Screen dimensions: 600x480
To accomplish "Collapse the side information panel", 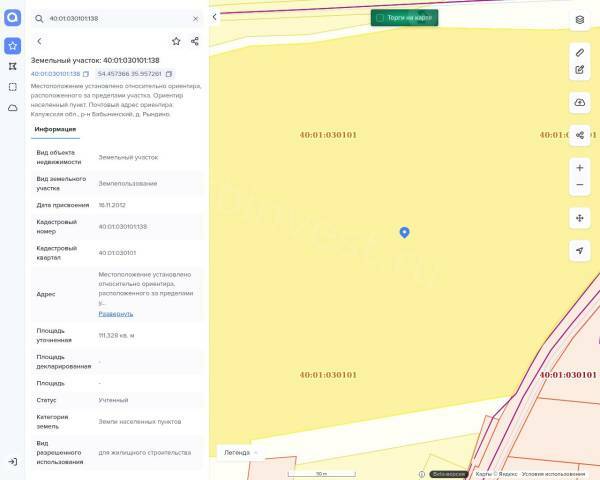I will 215,17.
